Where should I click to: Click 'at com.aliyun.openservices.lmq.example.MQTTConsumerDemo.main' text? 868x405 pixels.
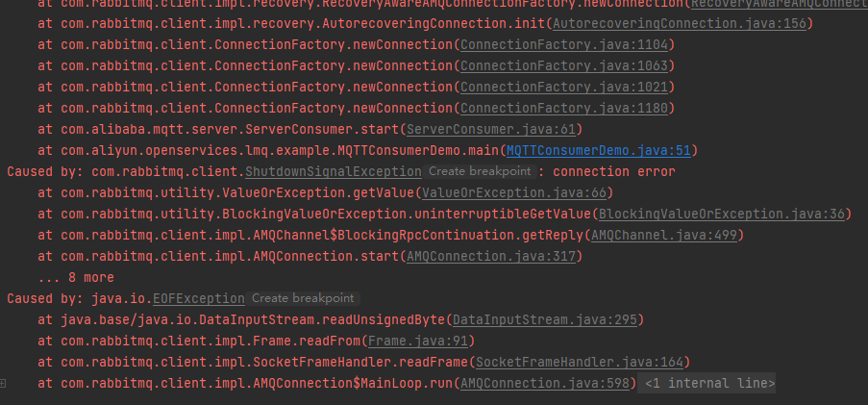tap(268, 151)
